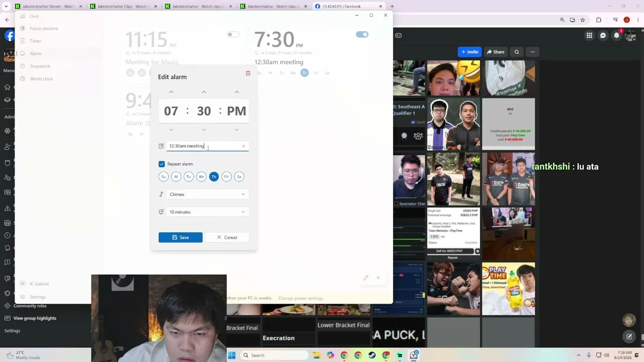Turn on the 11:15 PM alarm switch

click(x=233, y=35)
